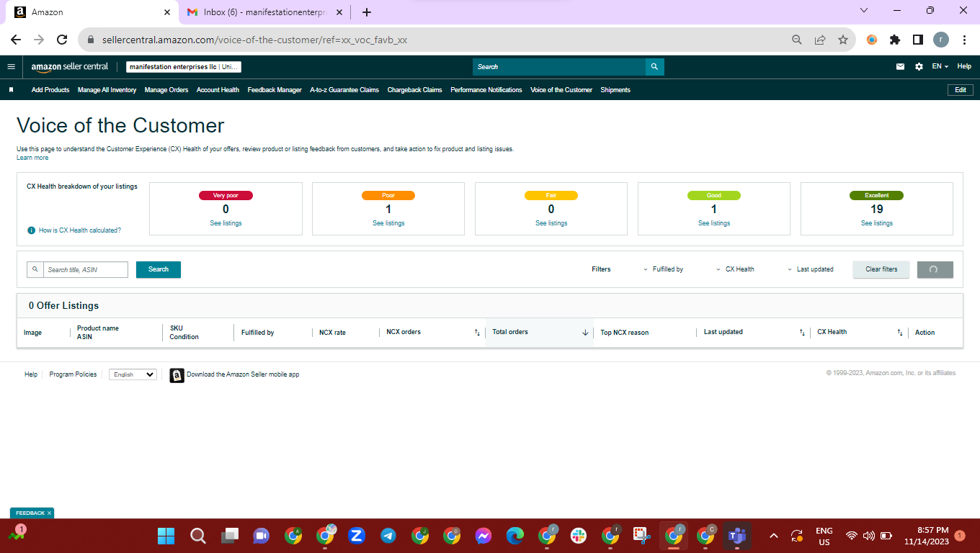Open the Last updated filter dropdown

click(810, 269)
